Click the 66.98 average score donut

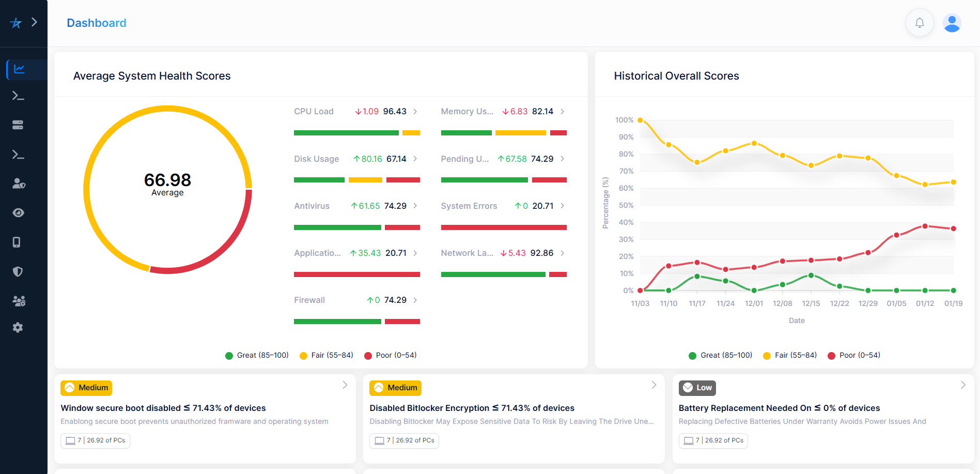click(167, 190)
